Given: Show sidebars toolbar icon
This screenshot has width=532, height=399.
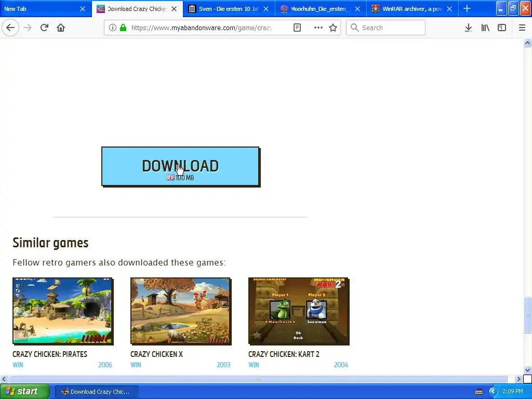Looking at the screenshot, I should (502, 28).
